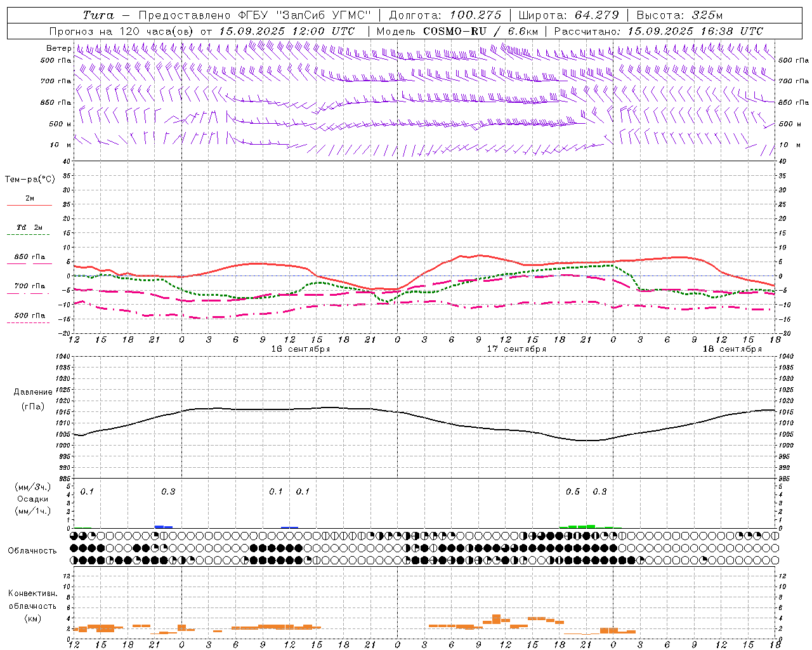This screenshot has height=650, width=812.
Task: Click the "Высота: 325м" header field
Action: (679, 15)
